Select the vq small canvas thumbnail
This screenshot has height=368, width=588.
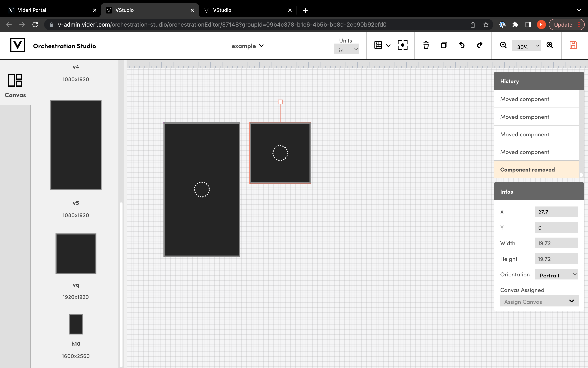pyautogui.click(x=76, y=324)
